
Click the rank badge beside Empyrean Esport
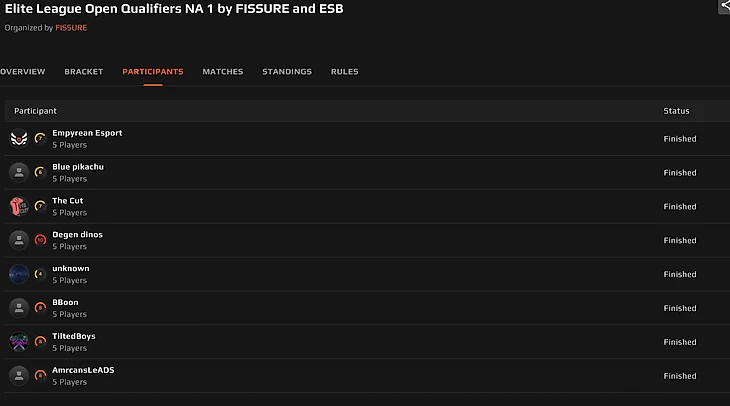coord(40,139)
